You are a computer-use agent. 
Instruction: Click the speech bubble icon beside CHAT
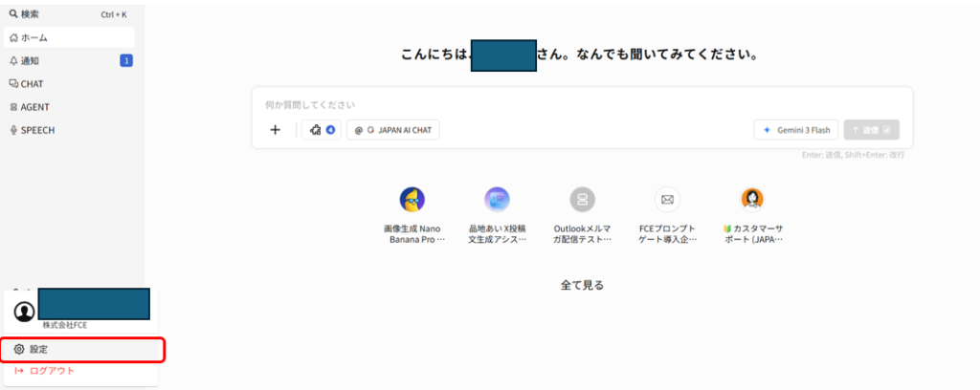[13, 83]
